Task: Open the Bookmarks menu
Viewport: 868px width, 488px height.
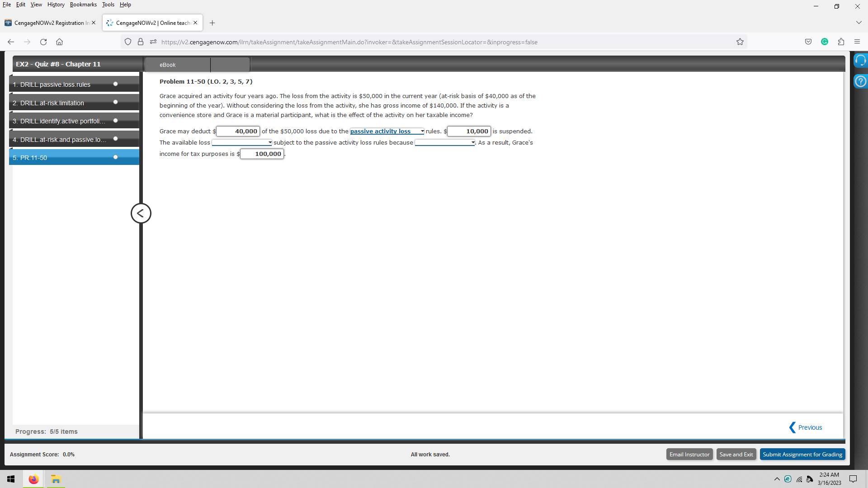Action: [83, 5]
